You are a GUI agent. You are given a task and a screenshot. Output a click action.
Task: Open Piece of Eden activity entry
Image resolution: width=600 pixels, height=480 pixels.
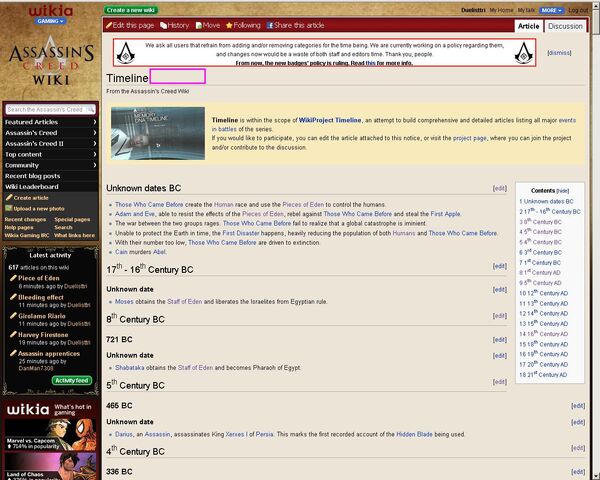39,278
